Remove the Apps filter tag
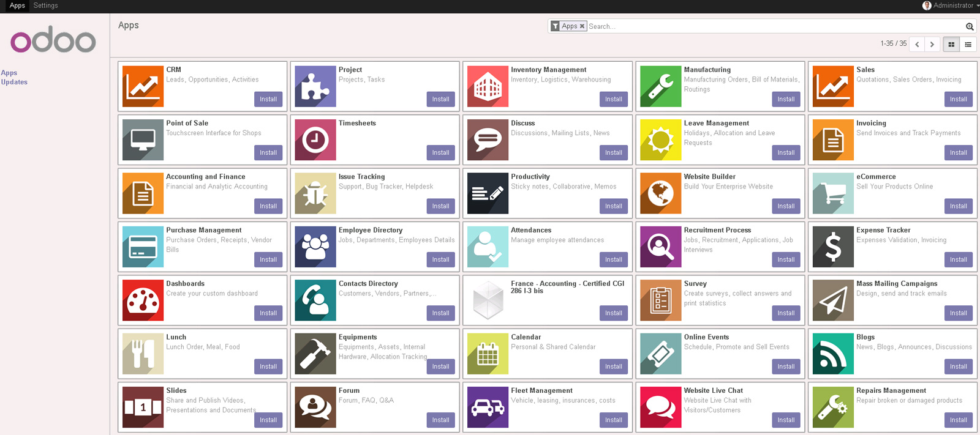 coord(582,26)
